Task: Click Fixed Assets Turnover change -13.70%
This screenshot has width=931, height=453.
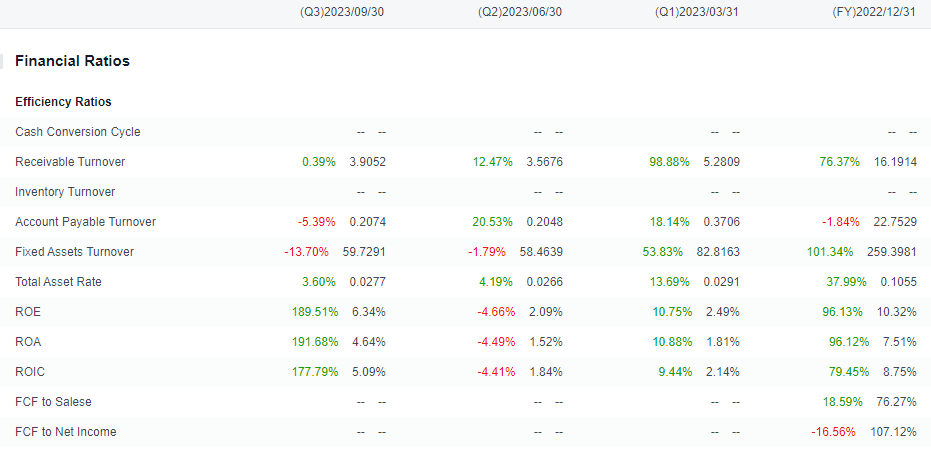Action: 306,252
